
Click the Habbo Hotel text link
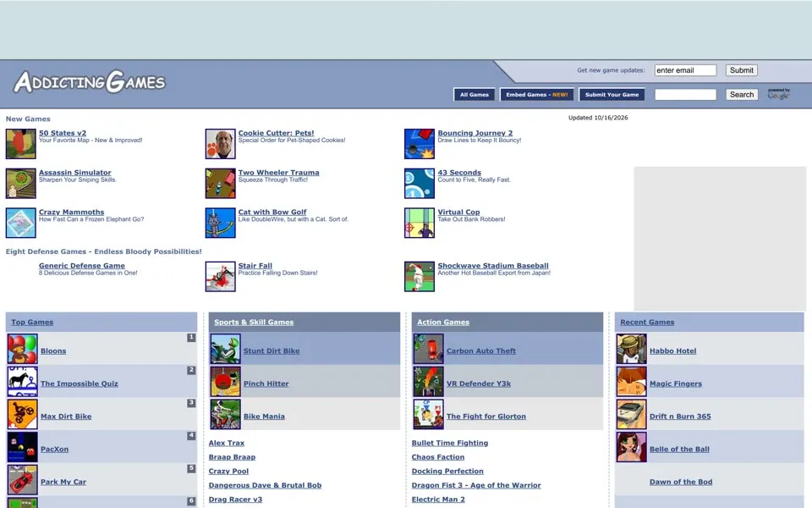(x=672, y=351)
